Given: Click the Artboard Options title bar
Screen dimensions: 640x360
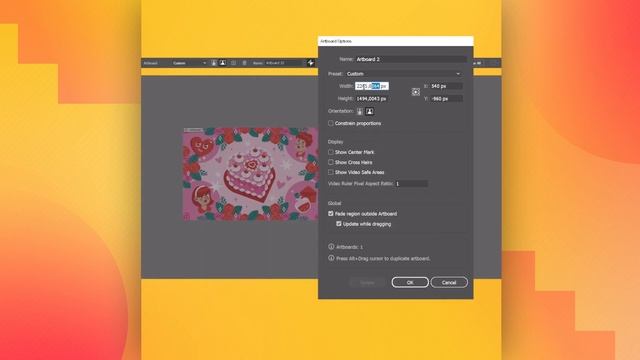Looking at the screenshot, I should (x=396, y=41).
